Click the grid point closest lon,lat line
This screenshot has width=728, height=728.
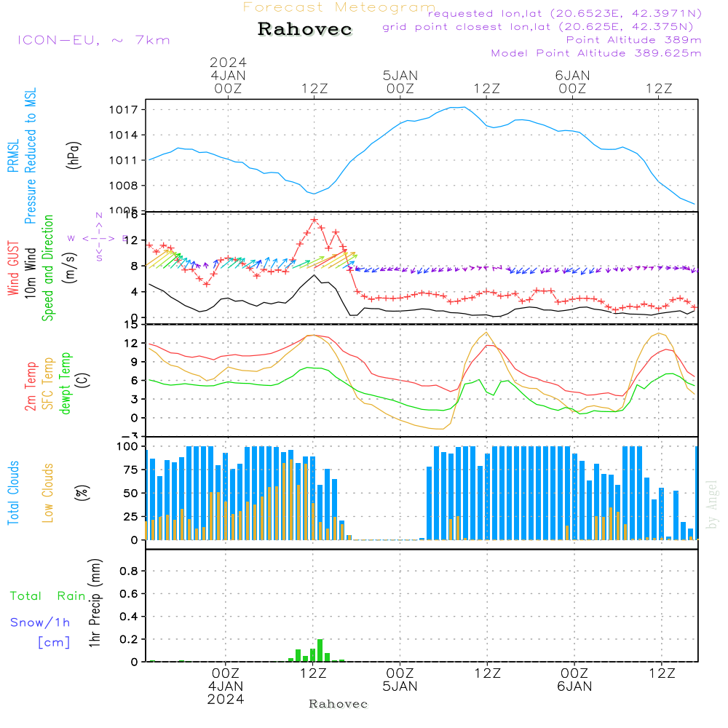(538, 26)
